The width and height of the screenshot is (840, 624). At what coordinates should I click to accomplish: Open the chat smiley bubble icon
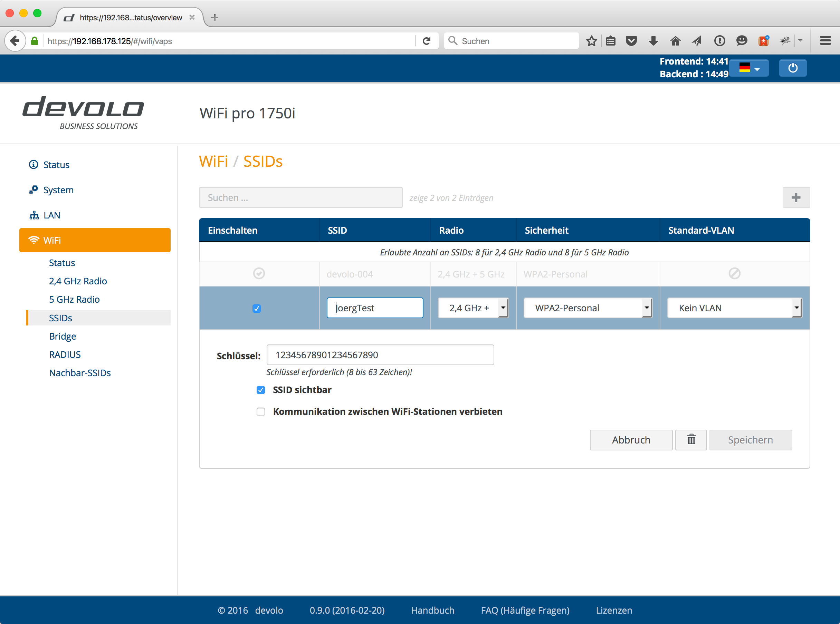[x=742, y=41]
